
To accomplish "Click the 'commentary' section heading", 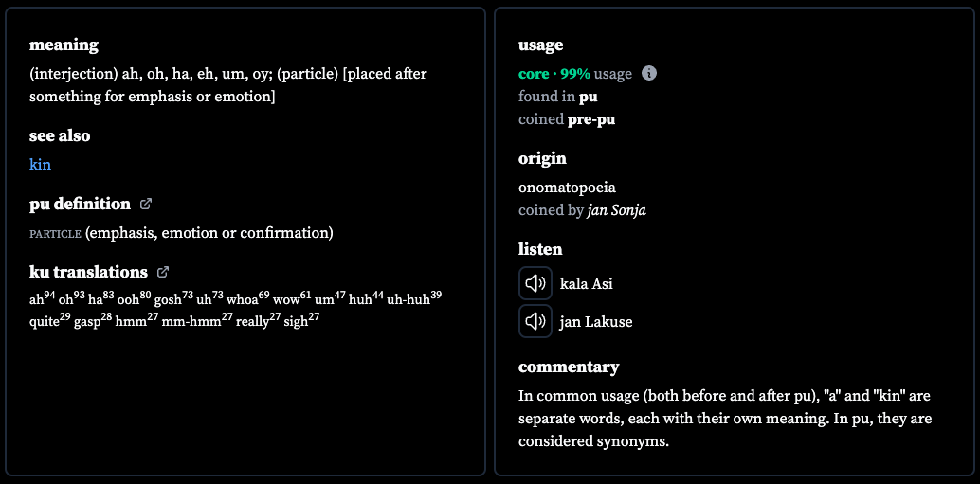I will click(x=569, y=367).
